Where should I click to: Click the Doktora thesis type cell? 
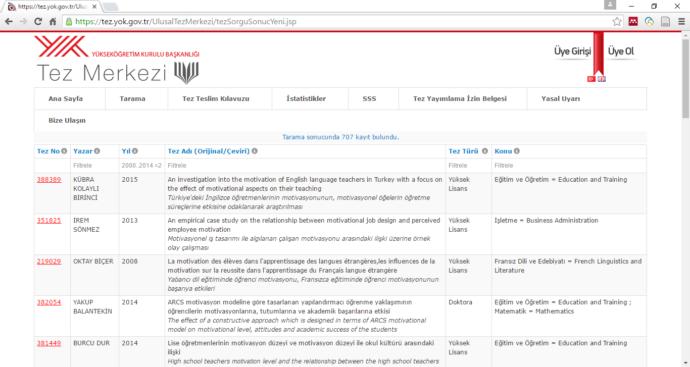[x=460, y=302]
